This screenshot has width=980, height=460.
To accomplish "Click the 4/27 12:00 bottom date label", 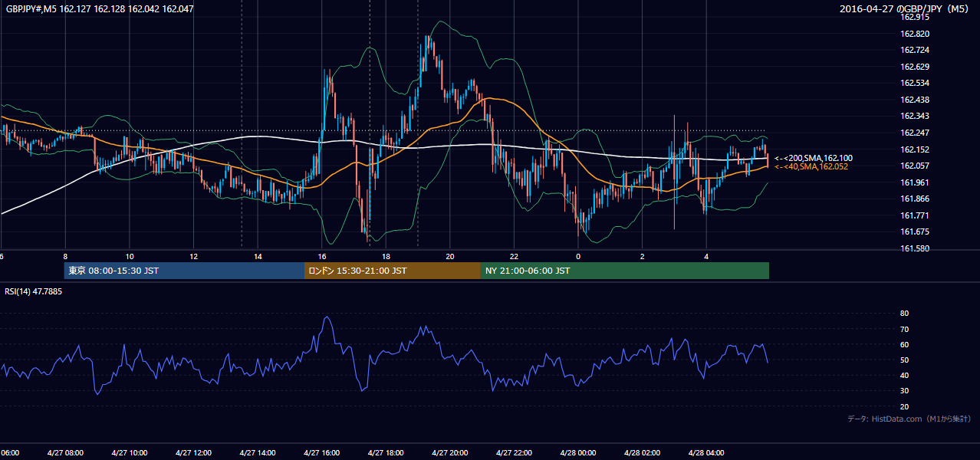I will 193,453.
